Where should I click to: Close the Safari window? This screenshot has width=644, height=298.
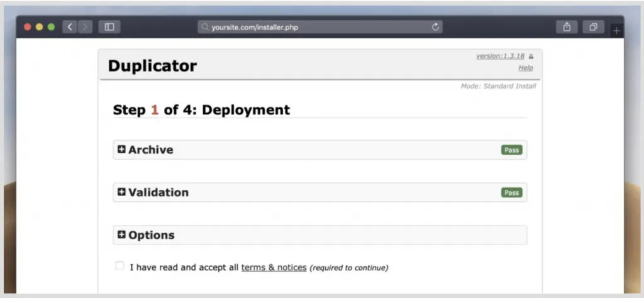coord(28,27)
